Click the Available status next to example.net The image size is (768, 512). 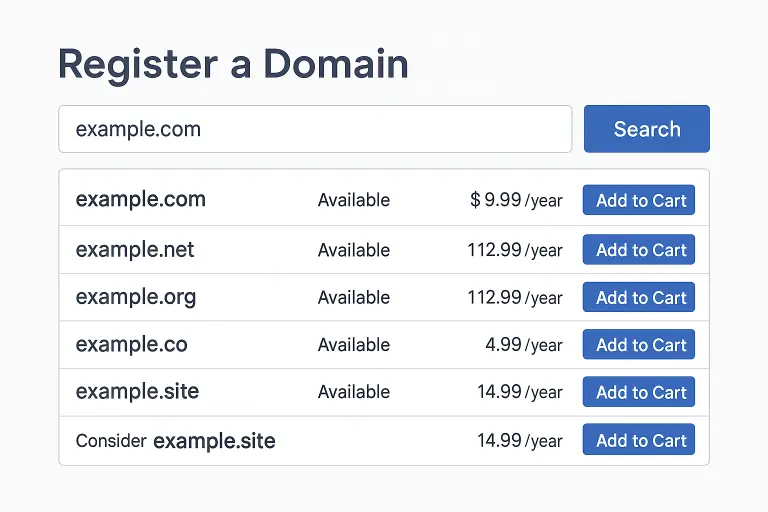pyautogui.click(x=354, y=250)
